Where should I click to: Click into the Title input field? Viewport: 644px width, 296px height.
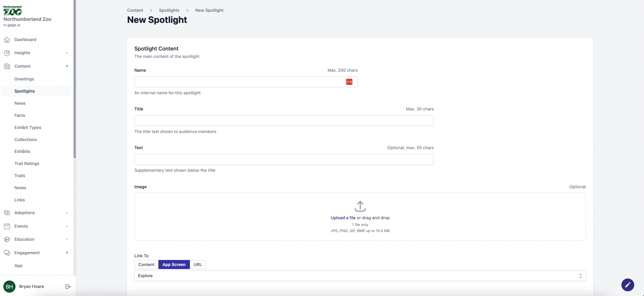[284, 121]
